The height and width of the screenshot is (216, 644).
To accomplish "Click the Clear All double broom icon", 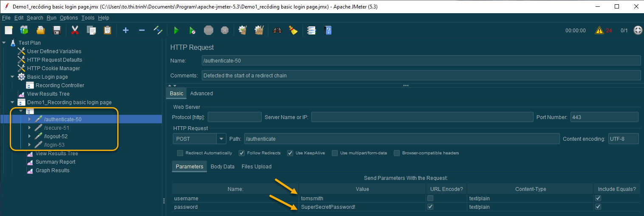I will click(x=259, y=30).
